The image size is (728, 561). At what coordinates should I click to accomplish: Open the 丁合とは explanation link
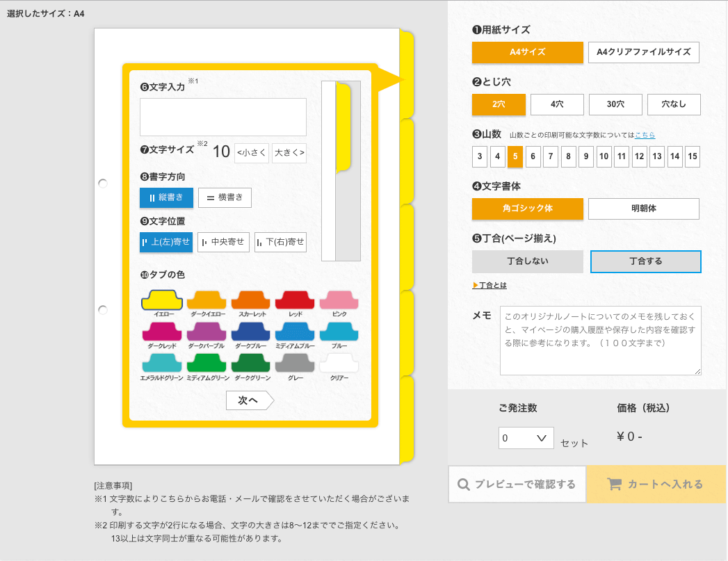[x=492, y=285]
